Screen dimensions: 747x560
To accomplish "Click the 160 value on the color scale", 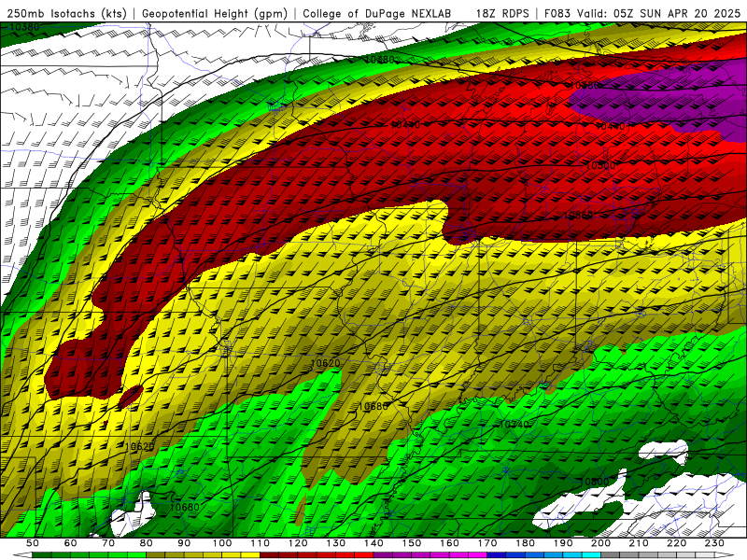I will click(449, 543).
